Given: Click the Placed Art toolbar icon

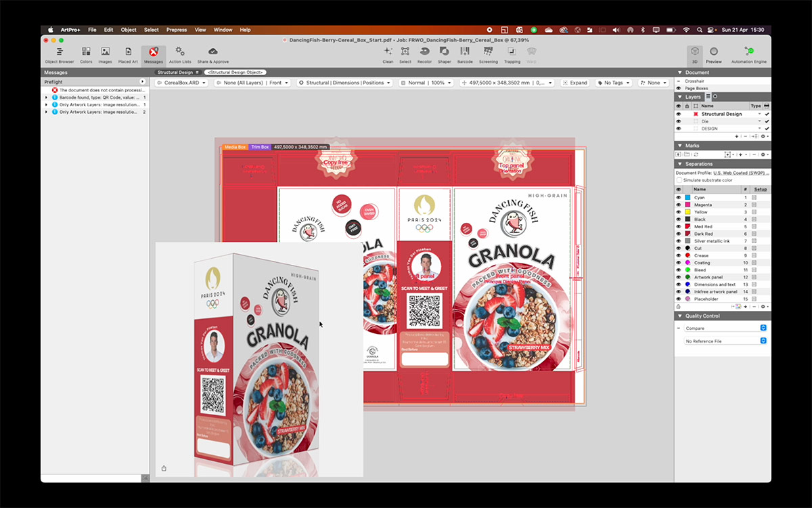Looking at the screenshot, I should click(128, 54).
